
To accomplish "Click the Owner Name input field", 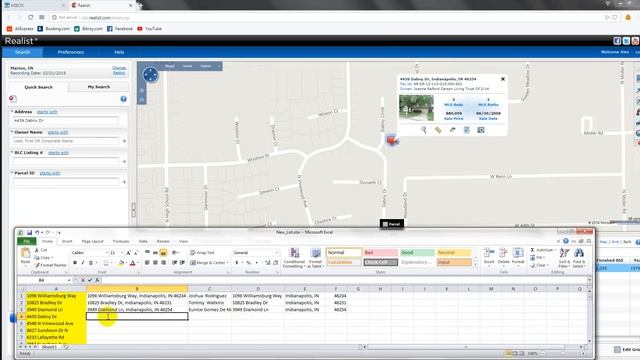I will tap(65, 141).
